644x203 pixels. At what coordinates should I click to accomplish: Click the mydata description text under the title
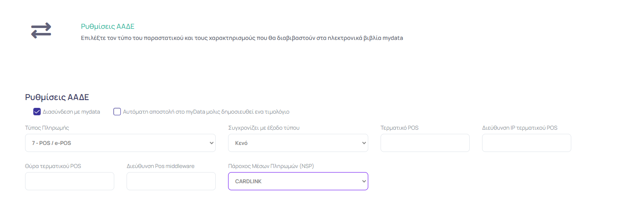coord(242,38)
